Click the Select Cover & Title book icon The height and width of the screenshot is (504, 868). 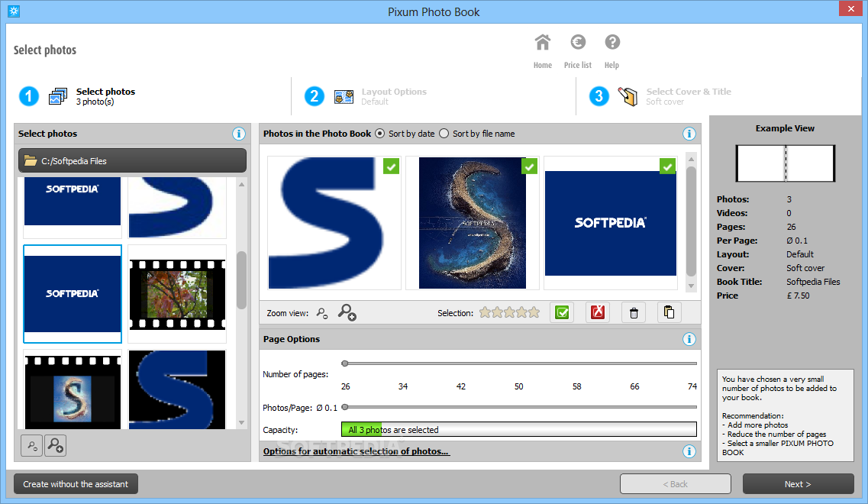pyautogui.click(x=628, y=96)
